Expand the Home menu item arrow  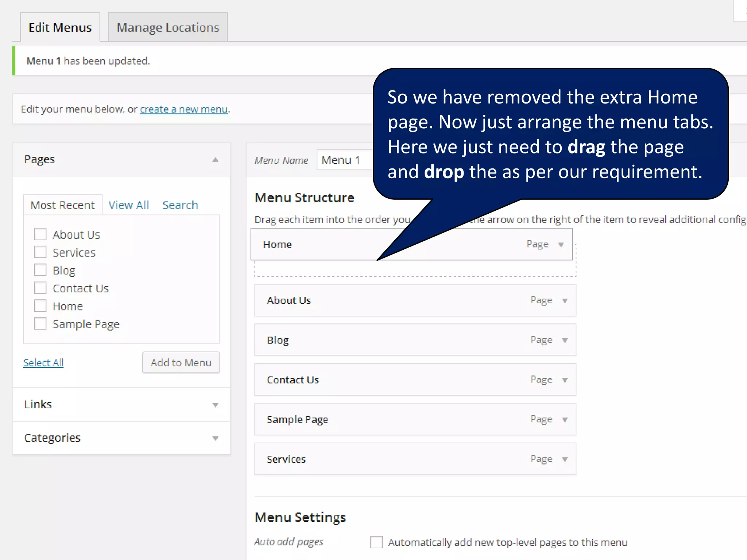[x=561, y=245]
